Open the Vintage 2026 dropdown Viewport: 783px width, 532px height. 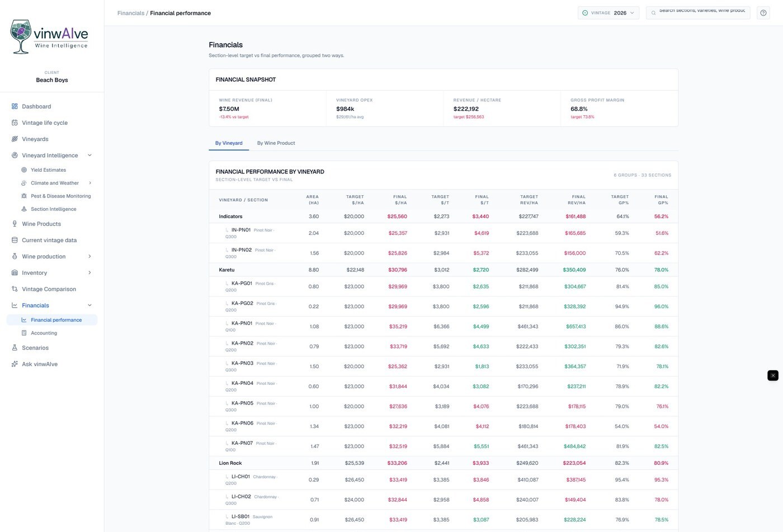pyautogui.click(x=609, y=13)
